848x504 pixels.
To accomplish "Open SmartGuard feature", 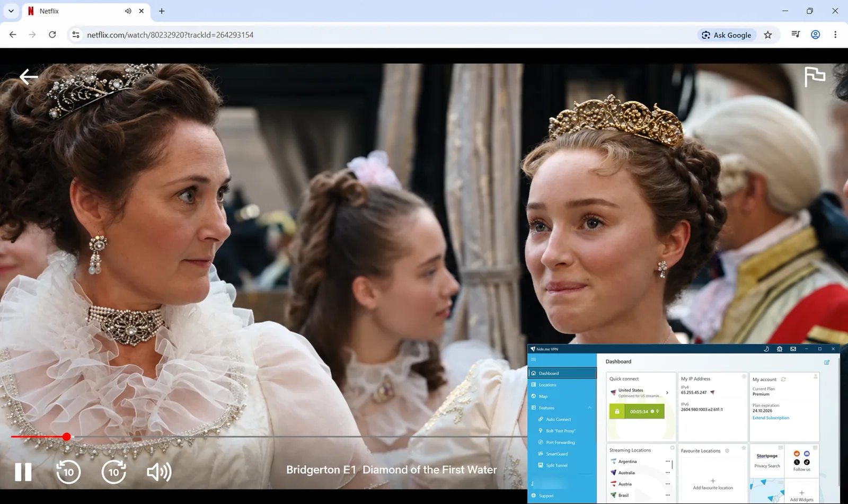I will [557, 454].
